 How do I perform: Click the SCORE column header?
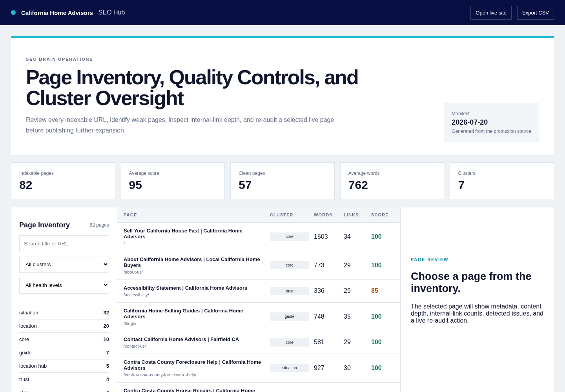[380, 215]
